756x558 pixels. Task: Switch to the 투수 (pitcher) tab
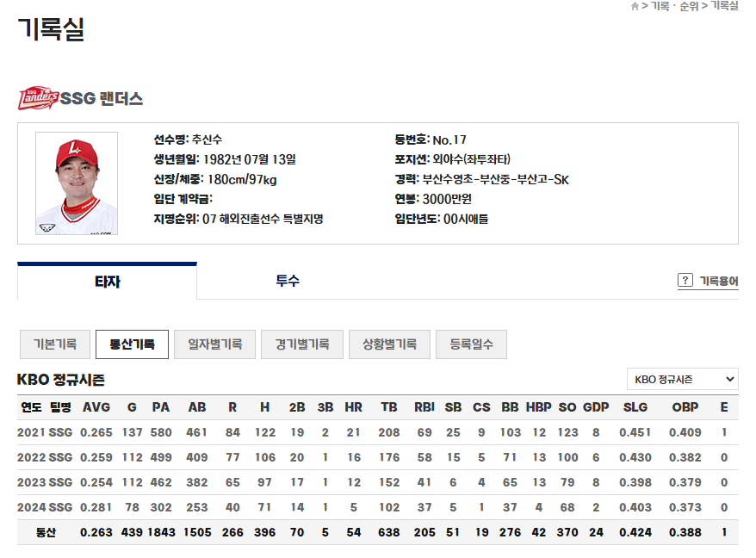pyautogui.click(x=287, y=280)
